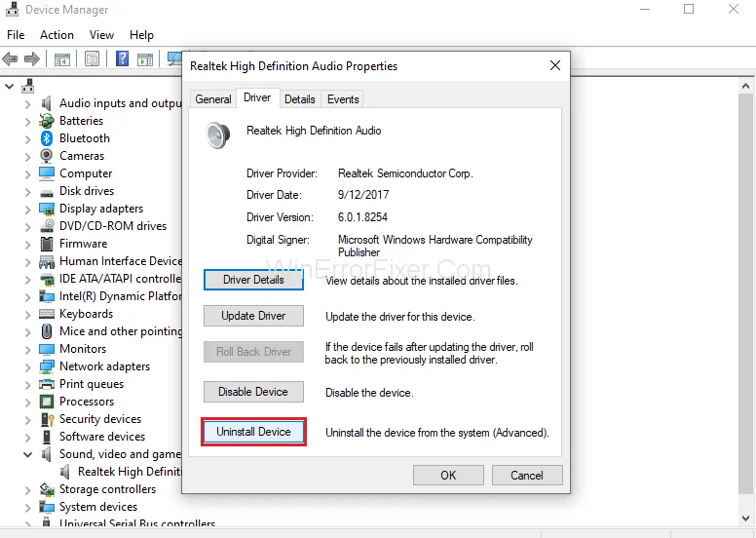This screenshot has width=756, height=538.
Task: Click the Action Pane toolbar icon
Action: click(145, 59)
